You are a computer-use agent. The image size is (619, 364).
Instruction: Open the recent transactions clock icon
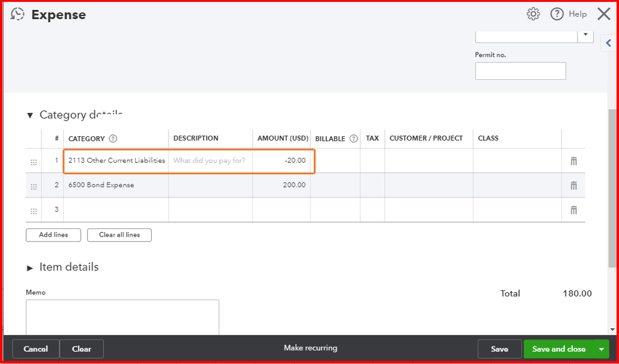point(17,14)
